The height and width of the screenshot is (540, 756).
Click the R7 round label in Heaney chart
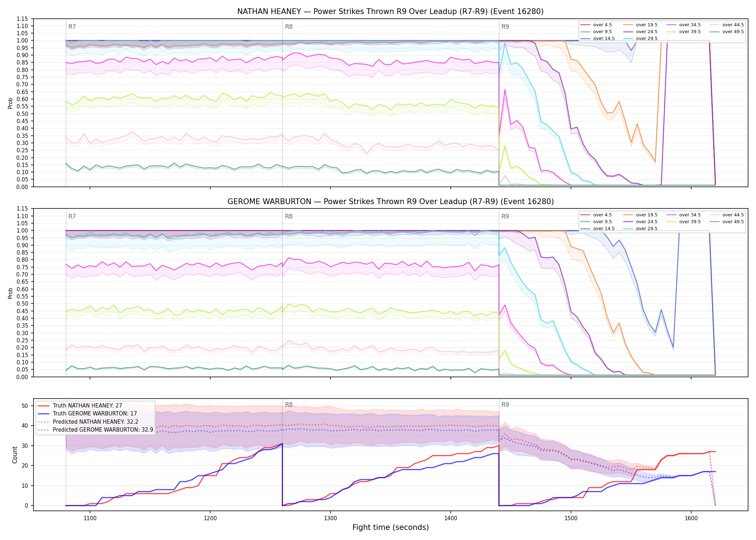click(x=72, y=27)
